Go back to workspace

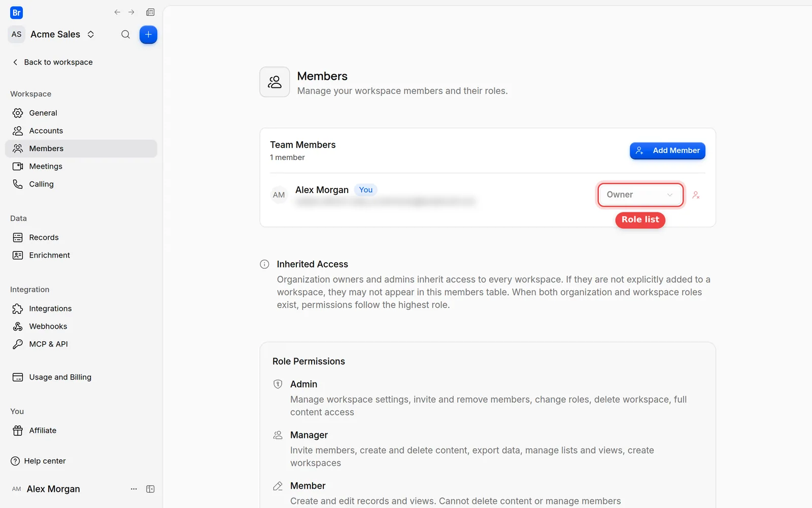coord(52,62)
